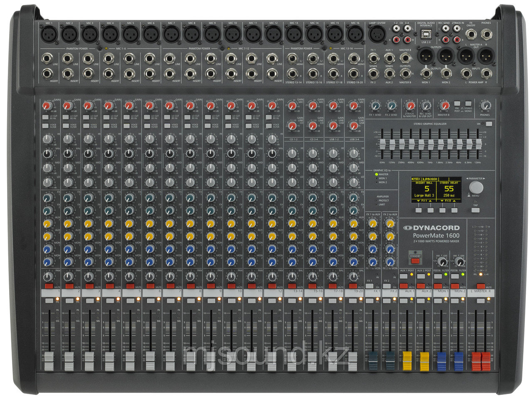This screenshot has height=409, width=532.
Task: Adjust the channel 1 HI EQ knob
Action: tap(48, 139)
